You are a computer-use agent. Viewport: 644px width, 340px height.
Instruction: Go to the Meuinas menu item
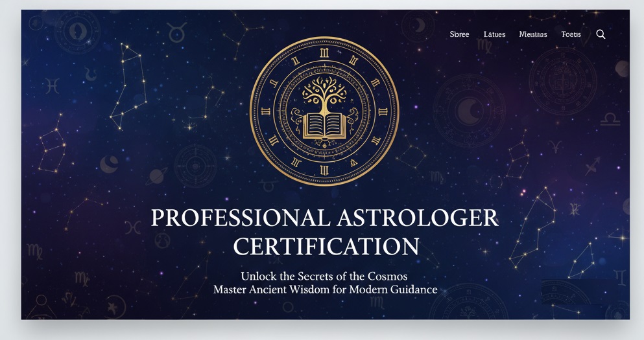coord(533,34)
